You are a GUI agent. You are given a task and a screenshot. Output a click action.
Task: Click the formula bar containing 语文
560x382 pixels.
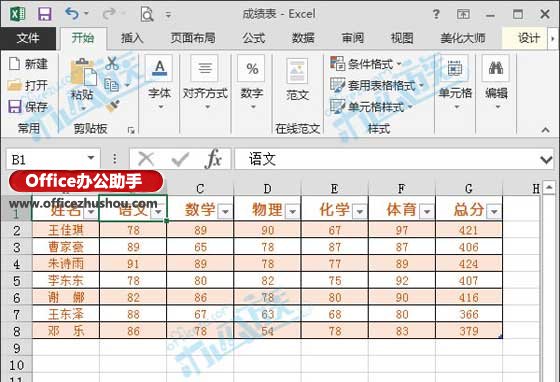pos(385,159)
